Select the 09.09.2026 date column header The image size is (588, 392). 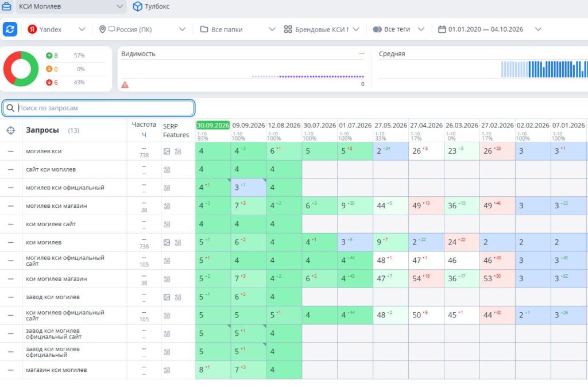tap(248, 125)
